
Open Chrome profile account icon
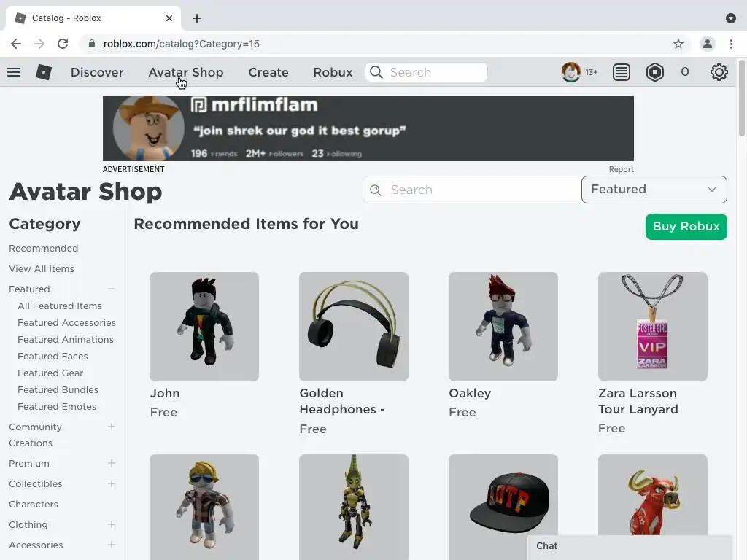click(x=708, y=44)
